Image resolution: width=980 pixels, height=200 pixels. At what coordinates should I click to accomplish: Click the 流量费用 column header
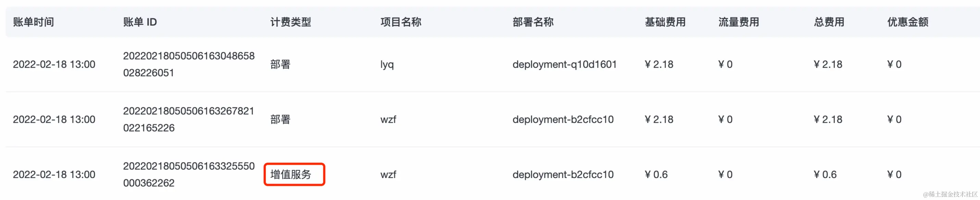[738, 22]
